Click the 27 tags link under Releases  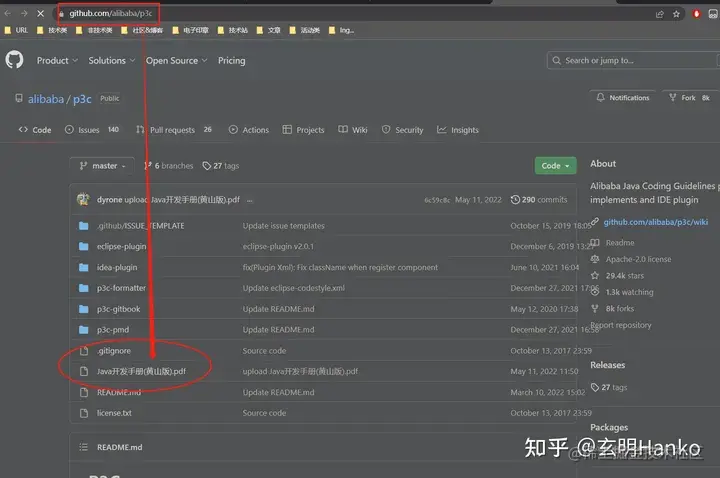[x=609, y=388]
